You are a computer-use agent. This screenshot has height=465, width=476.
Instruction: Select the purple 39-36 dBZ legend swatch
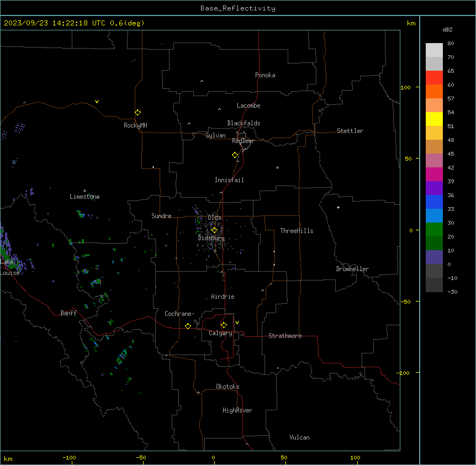pyautogui.click(x=434, y=188)
